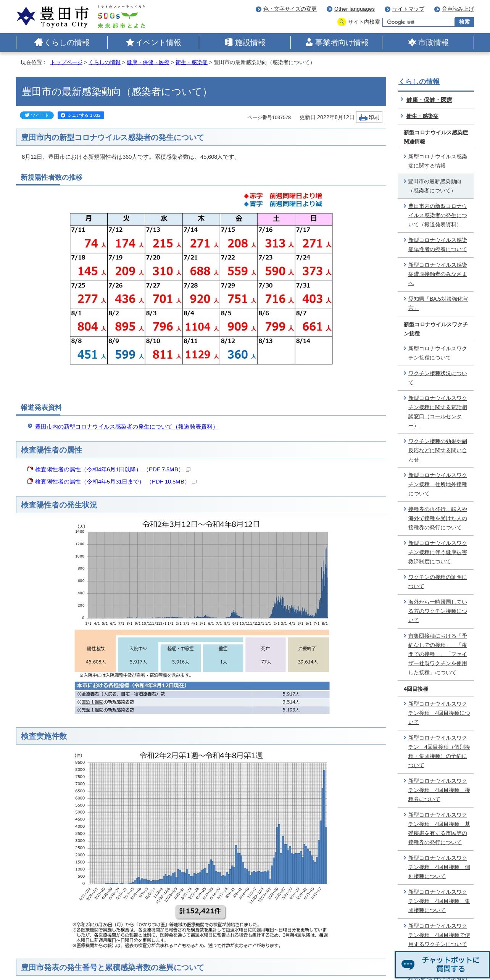Screen dimensions: 490x980
Task: Click the city emblem icon in 市政情報 menu
Action: pos(412,42)
